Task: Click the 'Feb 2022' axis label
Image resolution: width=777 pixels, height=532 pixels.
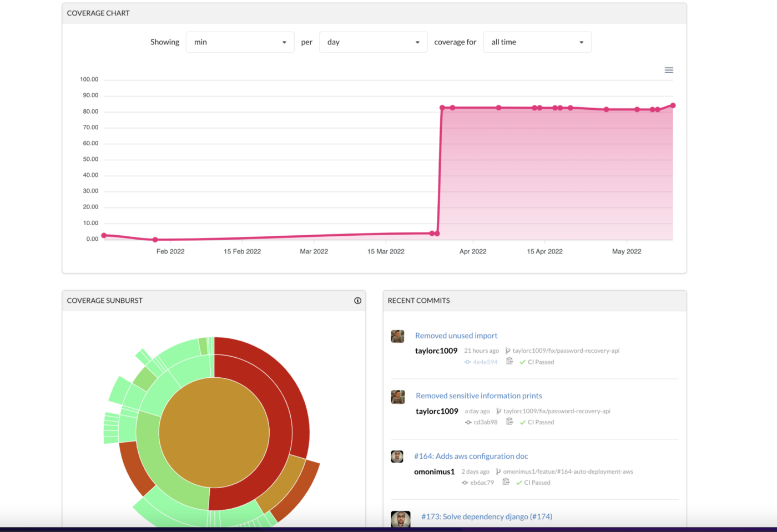Action: (x=170, y=251)
